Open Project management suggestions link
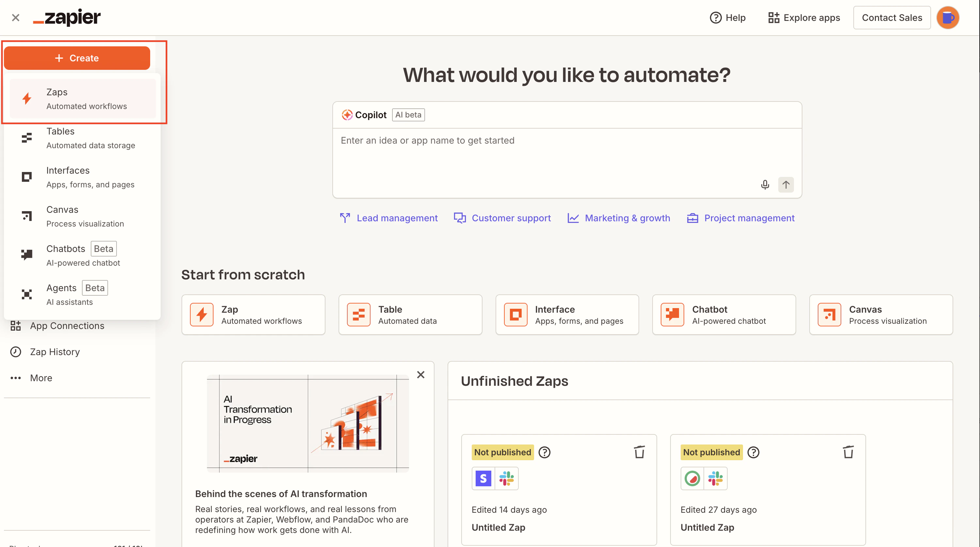Viewport: 980px width, 547px height. [740, 218]
